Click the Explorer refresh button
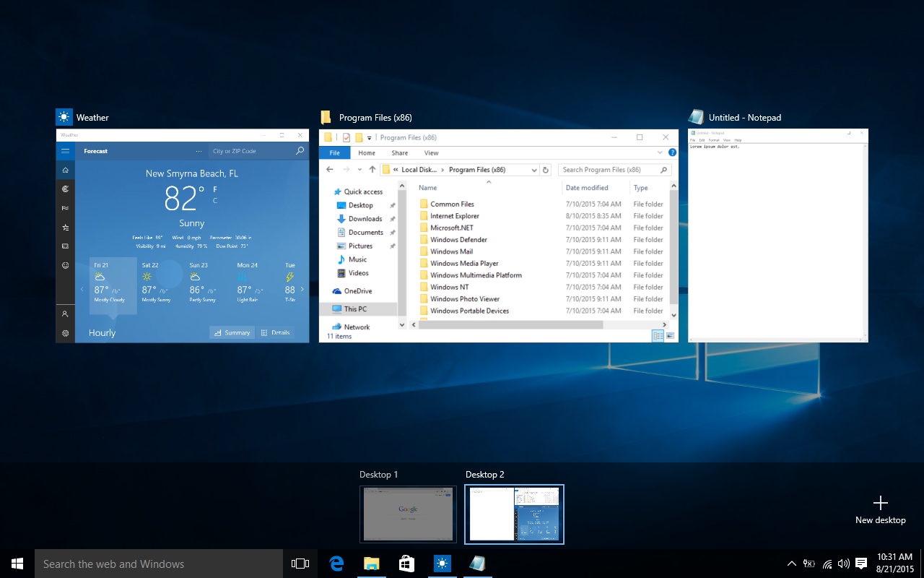The width and height of the screenshot is (924, 578). coord(546,170)
